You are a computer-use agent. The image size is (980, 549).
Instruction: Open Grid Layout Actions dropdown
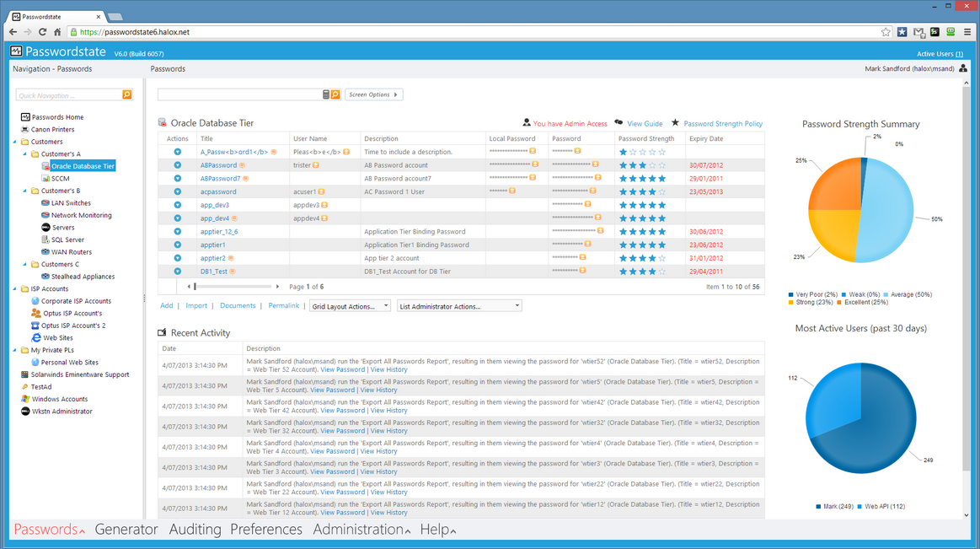click(x=350, y=306)
